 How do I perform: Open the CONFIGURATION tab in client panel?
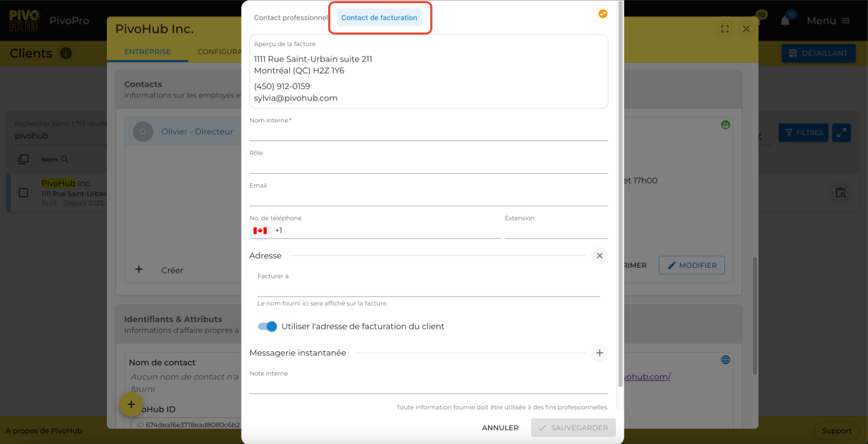pyautogui.click(x=219, y=52)
